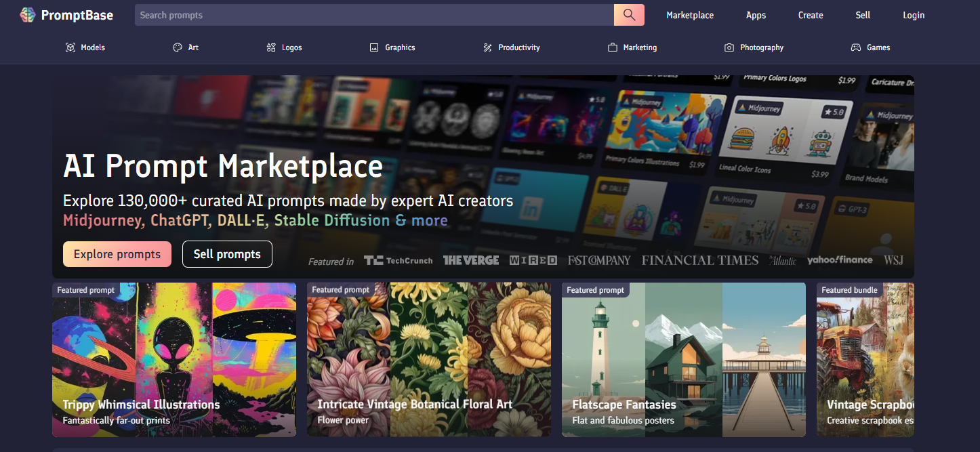Click the Games controller icon
980x452 pixels.
[x=856, y=47]
